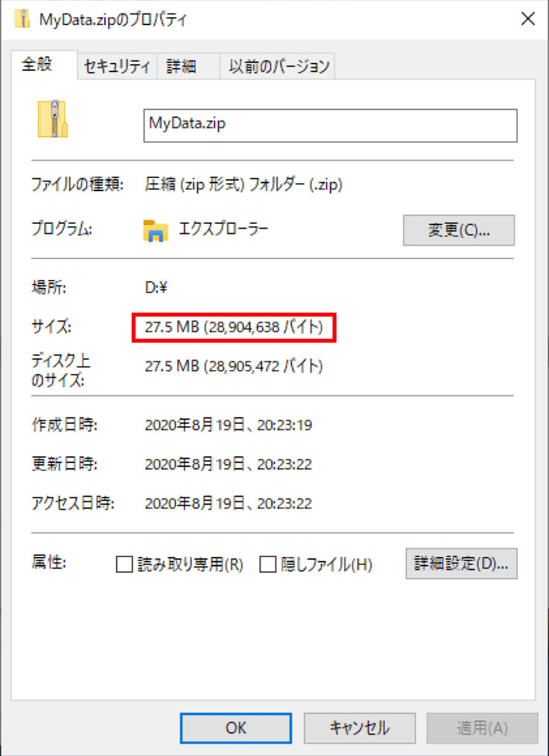Image resolution: width=549 pixels, height=756 pixels.
Task: Close the properties dialog with X
Action: coord(528,19)
